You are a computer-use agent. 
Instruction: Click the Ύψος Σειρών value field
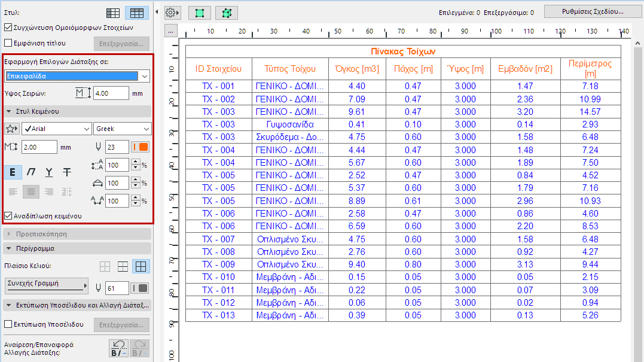[x=111, y=93]
